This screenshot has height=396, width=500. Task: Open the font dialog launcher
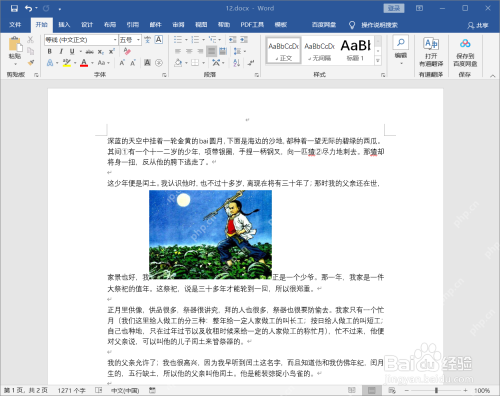164,75
